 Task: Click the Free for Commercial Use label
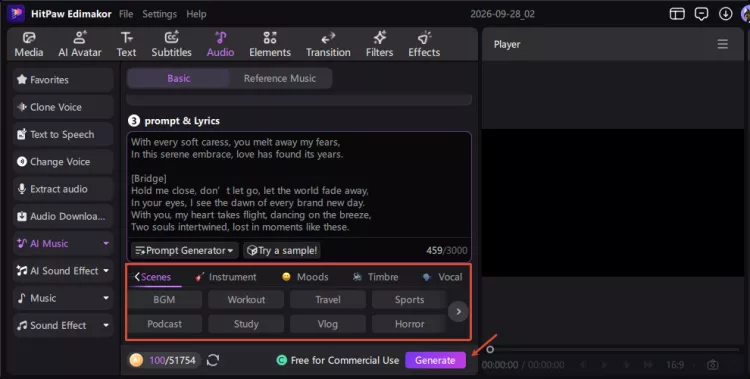(338, 360)
